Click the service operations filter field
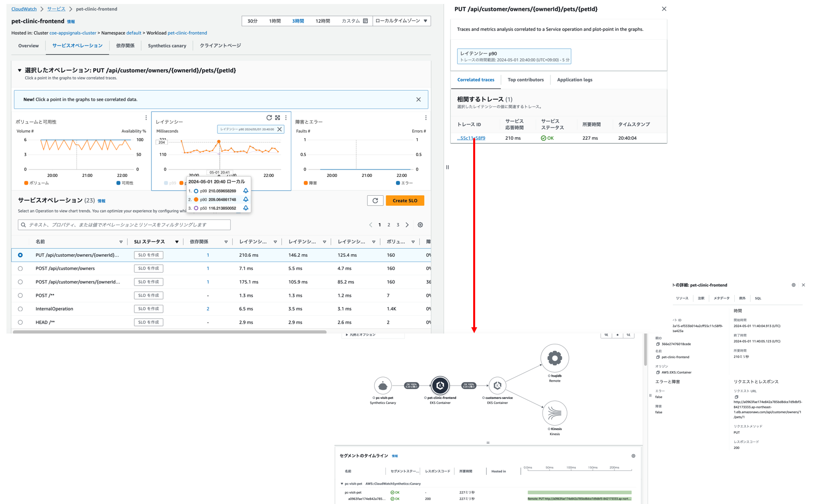 coord(124,225)
